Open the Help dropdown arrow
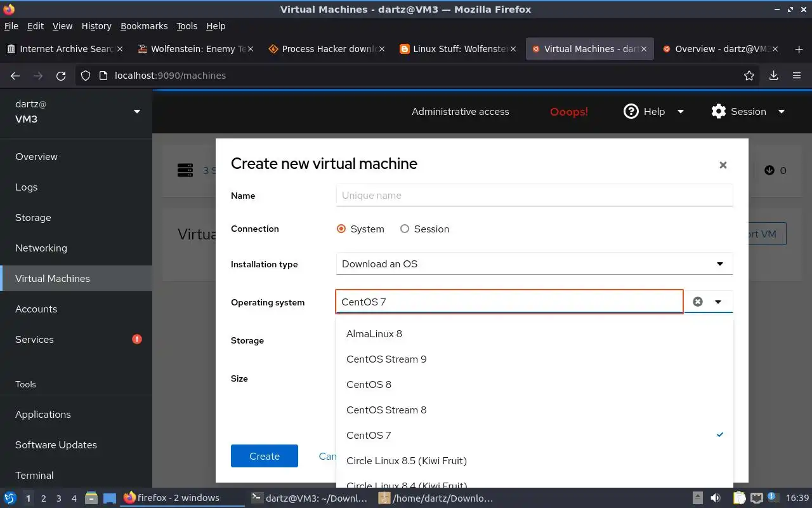The image size is (812, 508). pyautogui.click(x=681, y=112)
